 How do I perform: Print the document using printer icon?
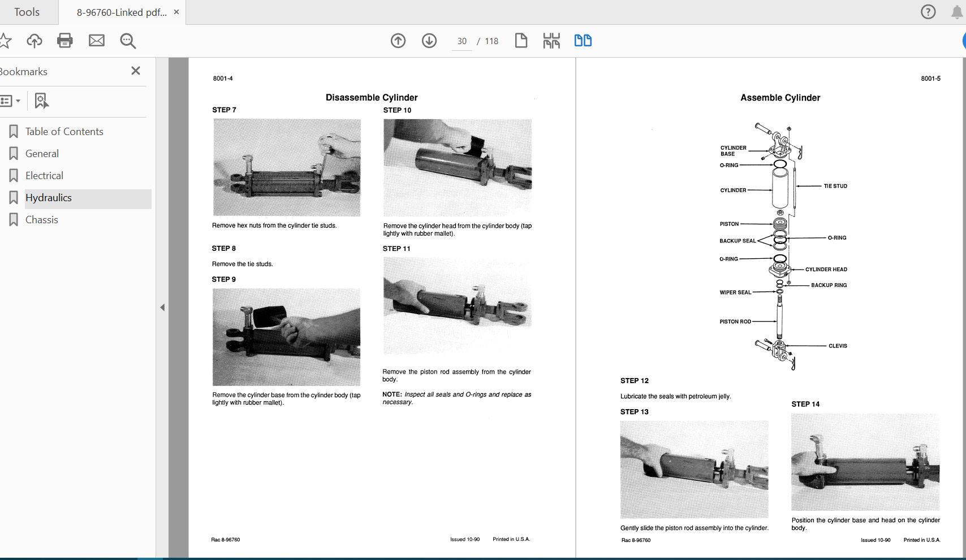(x=65, y=41)
